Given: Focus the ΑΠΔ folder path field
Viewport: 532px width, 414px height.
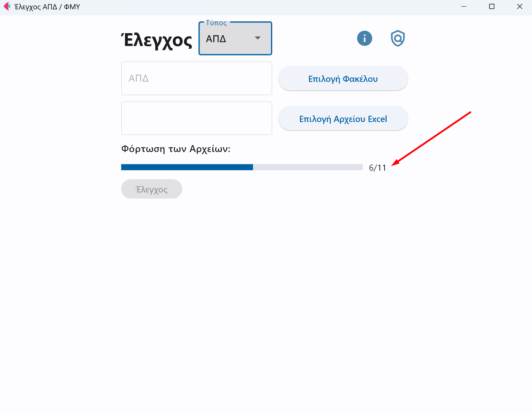Looking at the screenshot, I should (197, 78).
